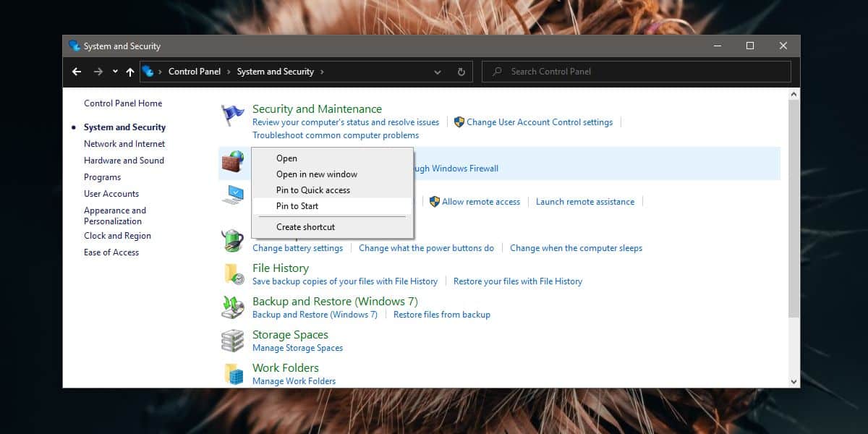Open Change battery settings link

tap(297, 248)
